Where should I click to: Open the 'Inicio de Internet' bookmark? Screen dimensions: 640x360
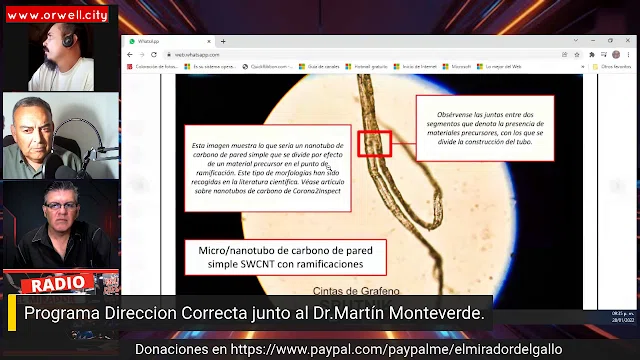tap(415, 67)
